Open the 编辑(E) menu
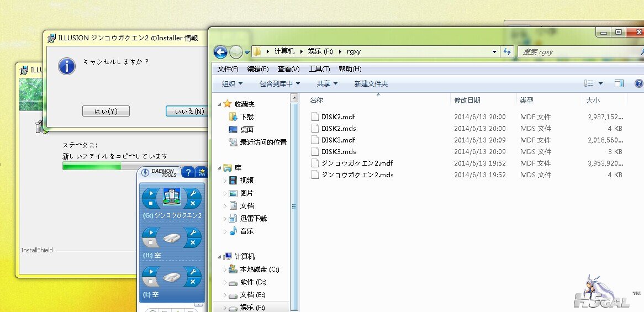The height and width of the screenshot is (312, 644). [258, 69]
